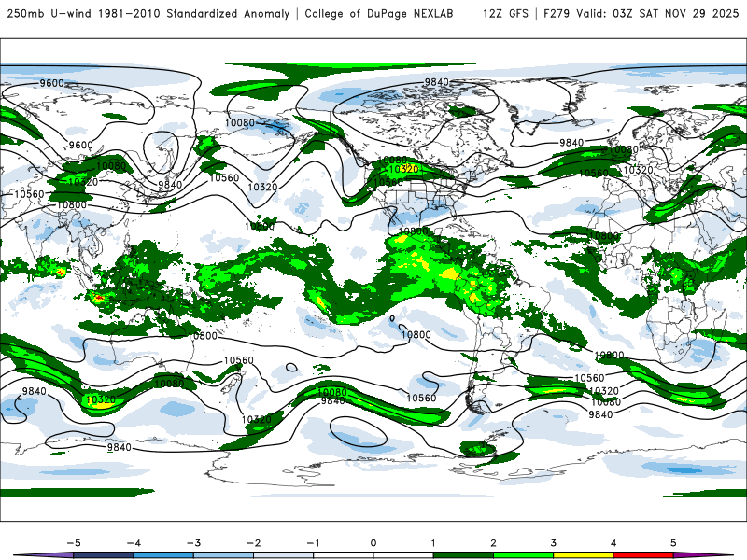Click the '5' colorbar scale label
The image size is (747, 560).
[673, 543]
